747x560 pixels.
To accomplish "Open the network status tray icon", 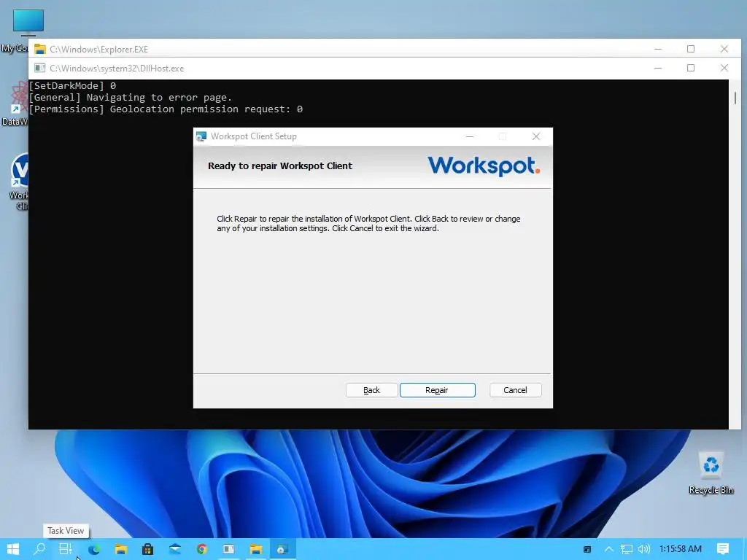I will (626, 549).
